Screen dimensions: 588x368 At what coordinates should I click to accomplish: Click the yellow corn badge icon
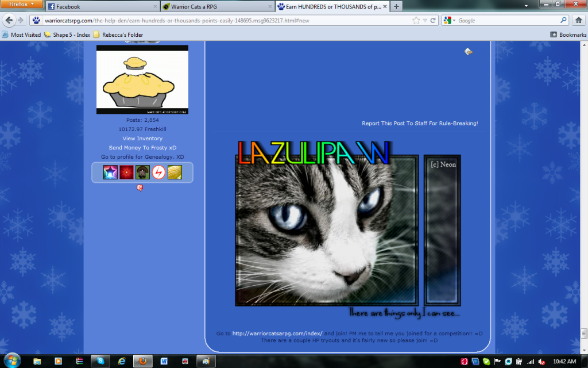tap(175, 172)
